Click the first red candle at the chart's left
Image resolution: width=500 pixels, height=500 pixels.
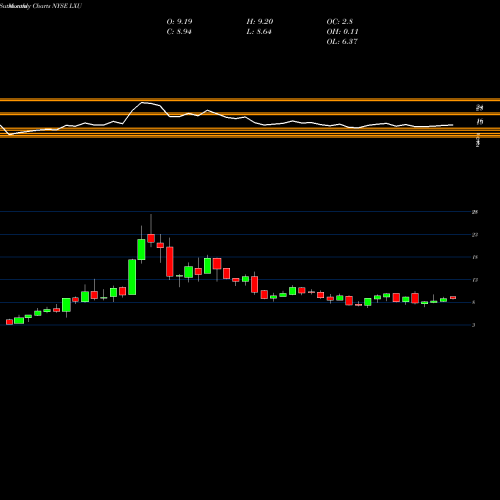9,322
